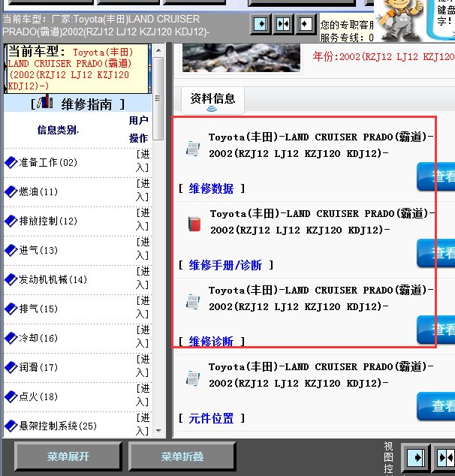Image resolution: width=455 pixels, height=476 pixels.
Task: Click the 菜单展开 button
Action: (x=68, y=456)
